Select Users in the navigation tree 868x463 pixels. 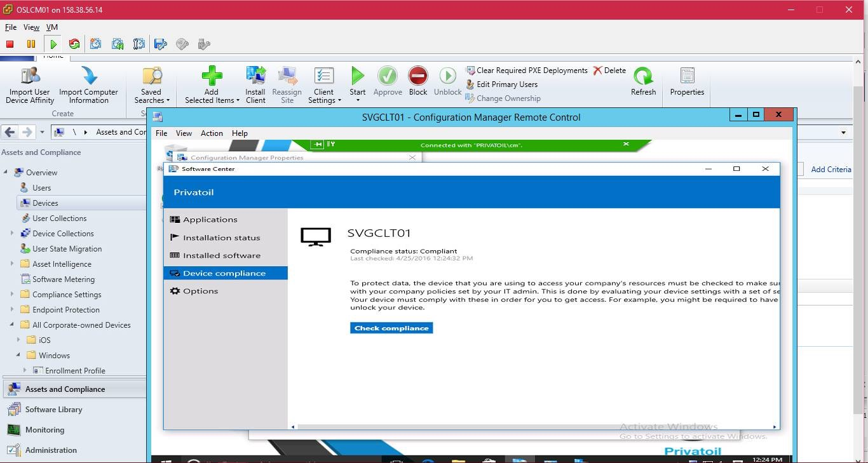point(41,188)
